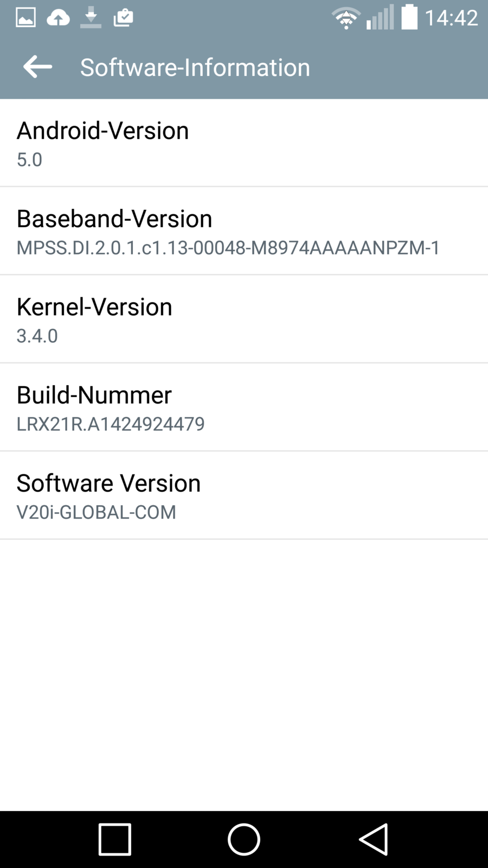Tap the clipboard checkmark notification icon
Screen dimensions: 488x868
pos(123,18)
